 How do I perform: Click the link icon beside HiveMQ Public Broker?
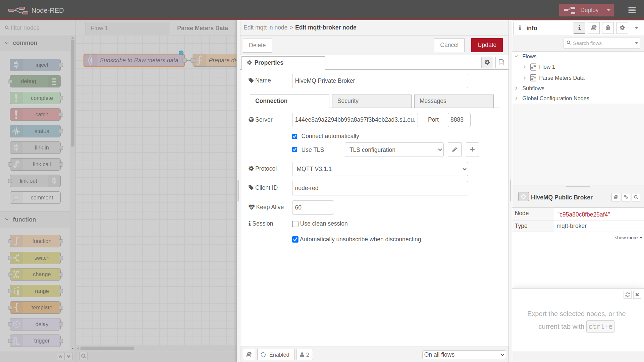[x=626, y=197]
